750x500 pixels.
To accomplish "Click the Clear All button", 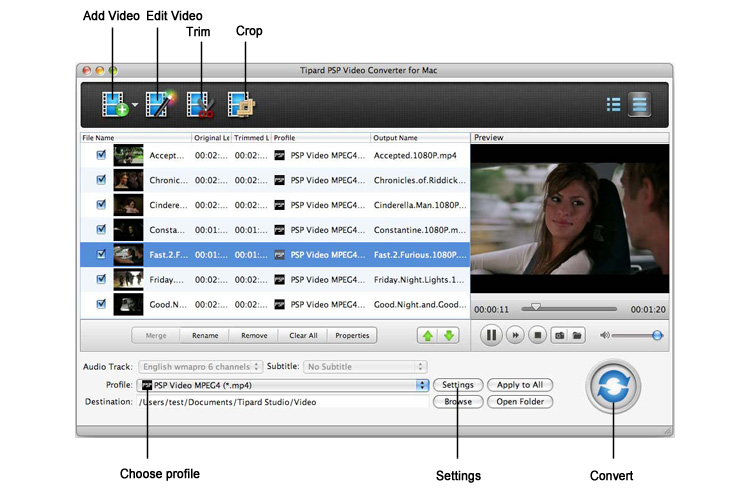I will [x=303, y=335].
